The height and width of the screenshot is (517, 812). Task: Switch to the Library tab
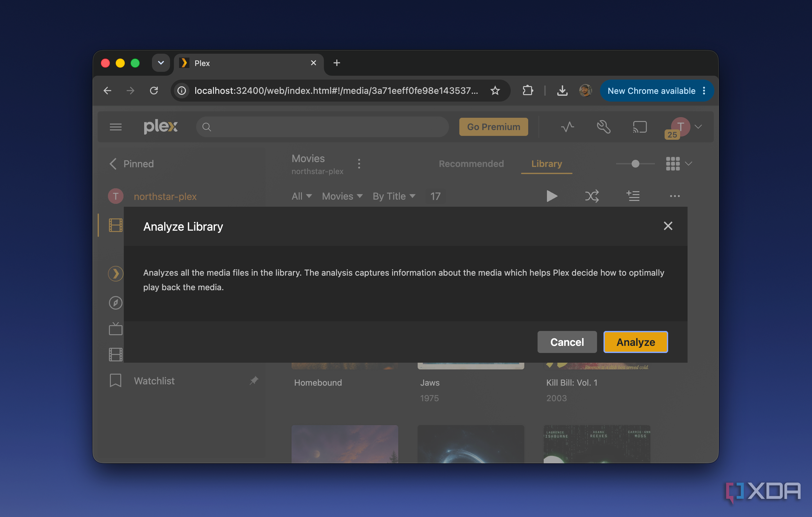click(547, 164)
